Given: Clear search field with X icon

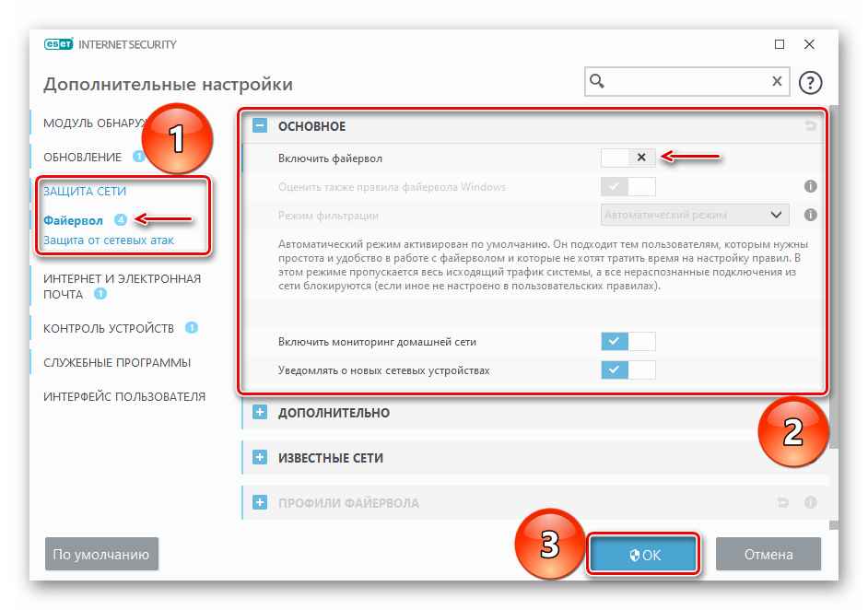Looking at the screenshot, I should [777, 81].
